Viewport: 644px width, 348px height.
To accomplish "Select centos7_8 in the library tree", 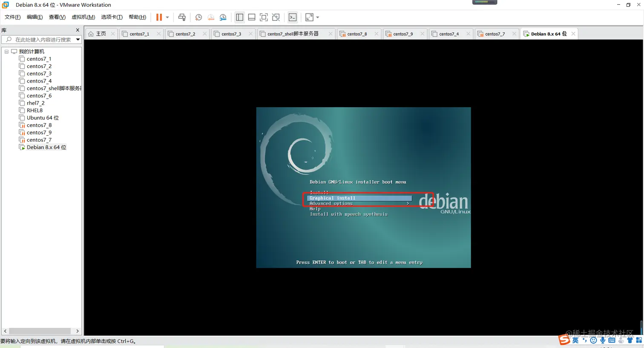I will tap(39, 125).
